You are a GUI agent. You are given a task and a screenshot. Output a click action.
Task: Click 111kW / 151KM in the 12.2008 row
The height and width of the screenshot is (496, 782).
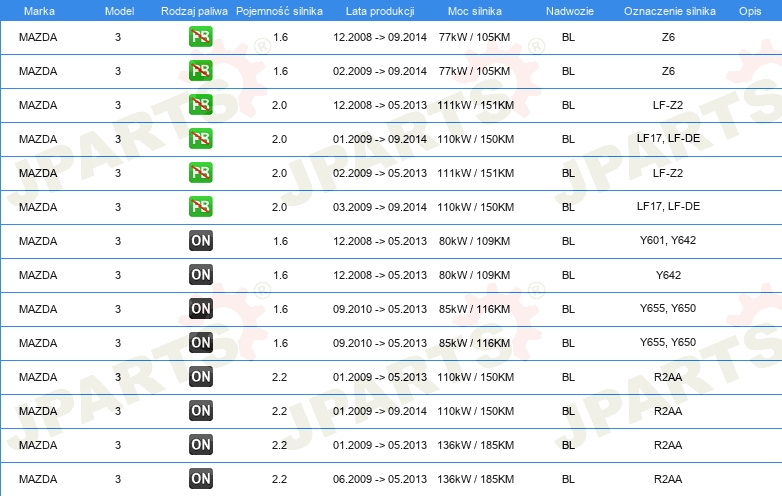(x=475, y=105)
